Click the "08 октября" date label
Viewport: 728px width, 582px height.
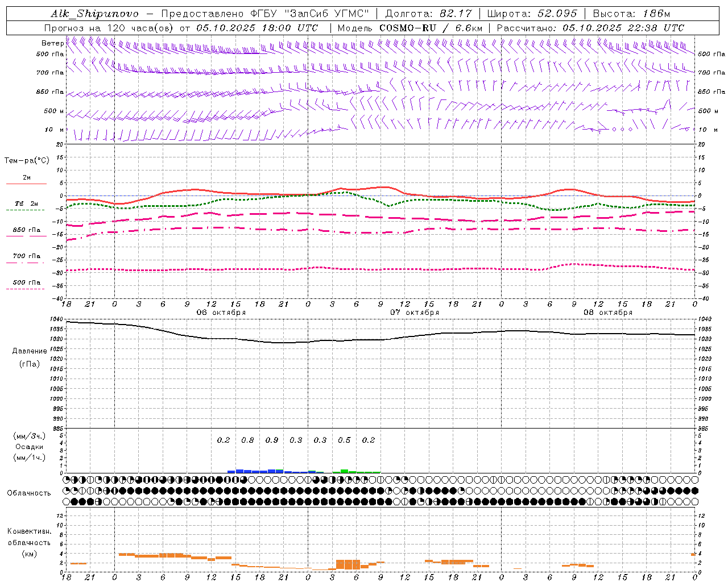[x=608, y=312]
